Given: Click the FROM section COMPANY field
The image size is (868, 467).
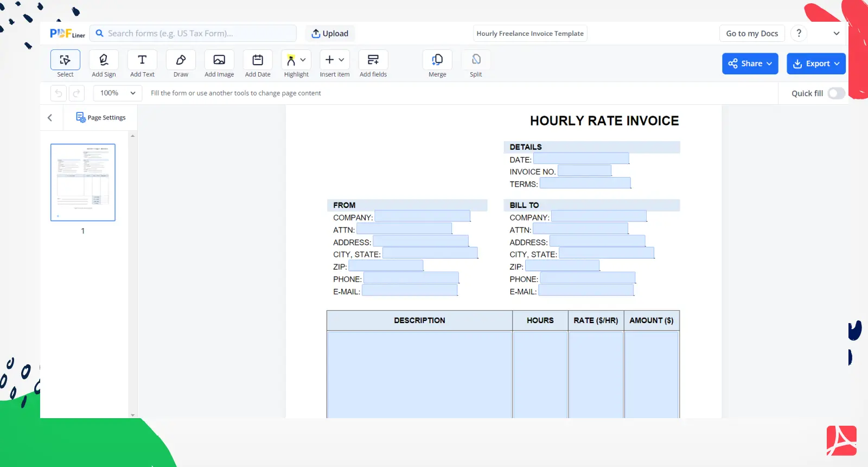Looking at the screenshot, I should [x=423, y=216].
